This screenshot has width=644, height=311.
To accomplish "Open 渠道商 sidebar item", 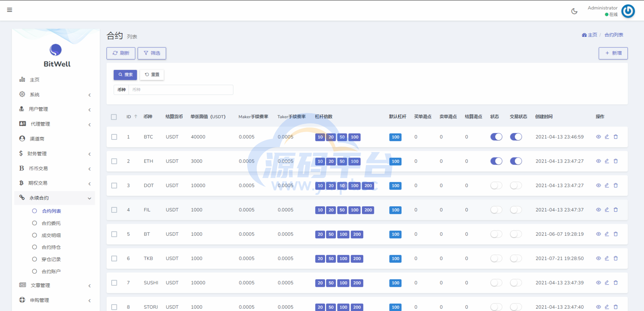I will [55, 139].
